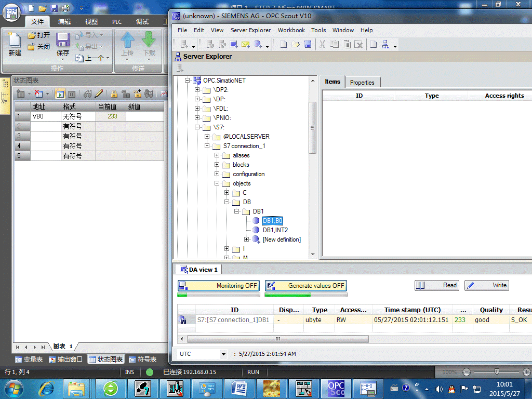The height and width of the screenshot is (399, 532).
Task: Click the insert row icon in status chart toolbar
Action: (21, 94)
